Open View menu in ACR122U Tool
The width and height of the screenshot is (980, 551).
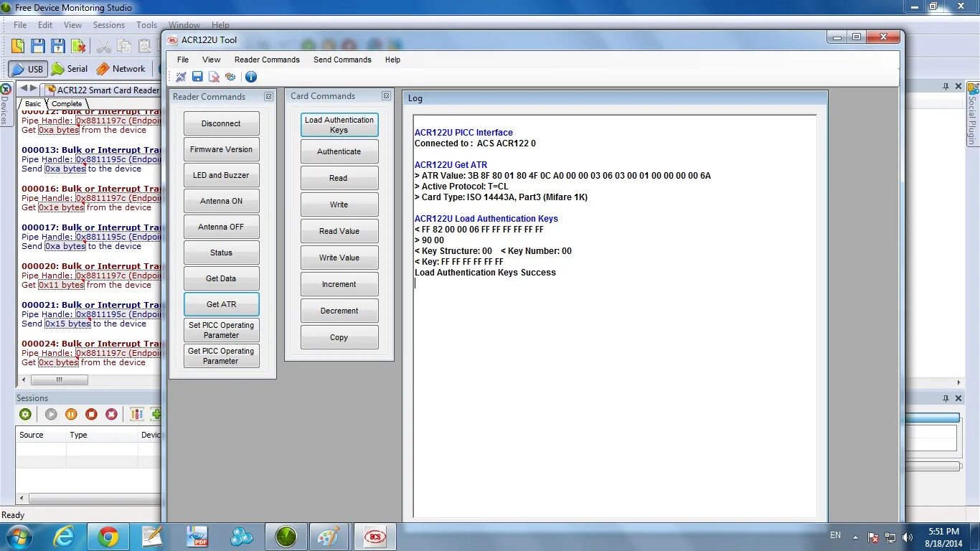[x=211, y=60]
